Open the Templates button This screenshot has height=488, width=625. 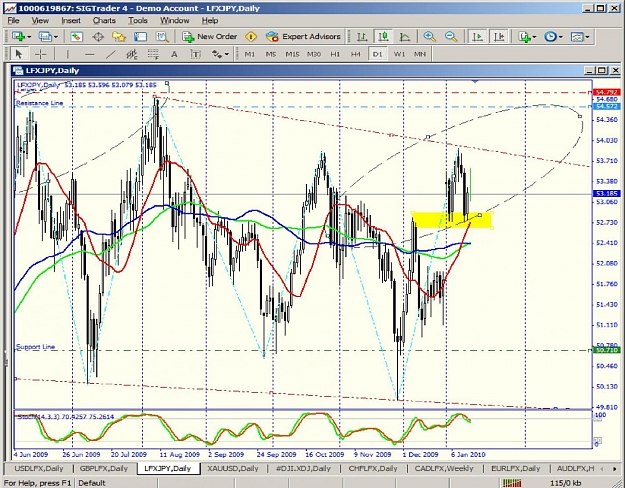[577, 37]
